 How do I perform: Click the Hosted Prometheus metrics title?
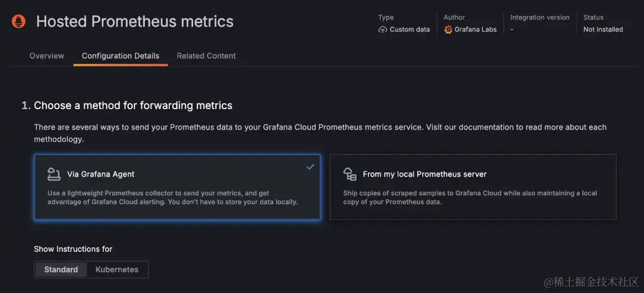click(x=135, y=21)
